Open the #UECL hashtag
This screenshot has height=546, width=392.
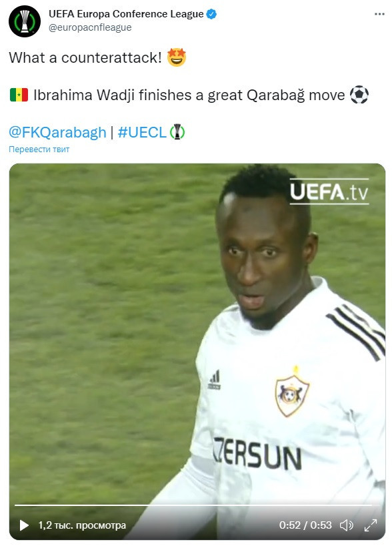[142, 132]
